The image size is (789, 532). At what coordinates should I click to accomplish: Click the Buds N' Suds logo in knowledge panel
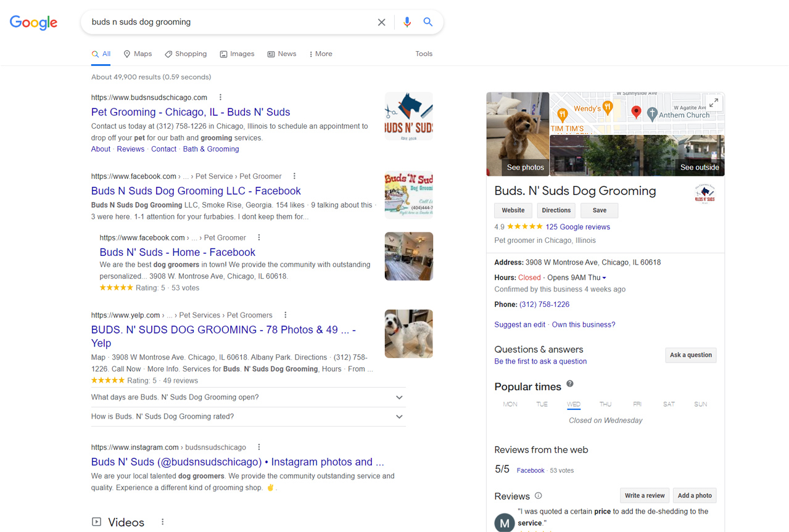tap(704, 194)
